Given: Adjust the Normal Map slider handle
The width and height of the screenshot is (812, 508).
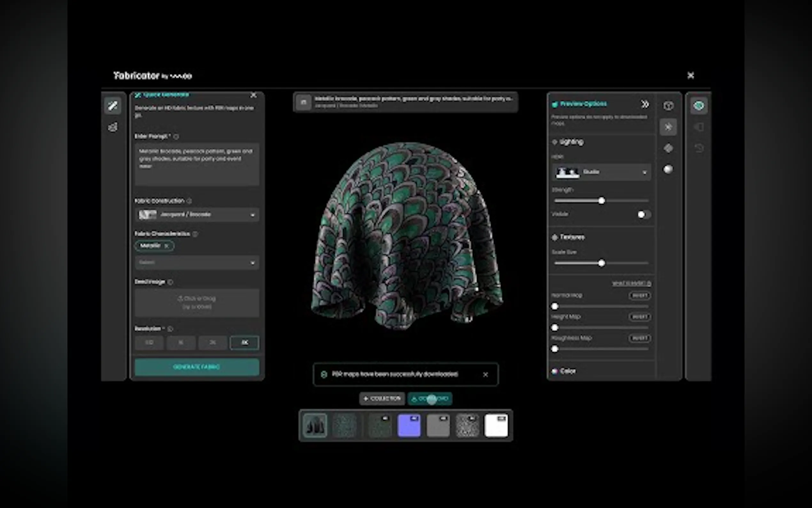Looking at the screenshot, I should pyautogui.click(x=555, y=306).
